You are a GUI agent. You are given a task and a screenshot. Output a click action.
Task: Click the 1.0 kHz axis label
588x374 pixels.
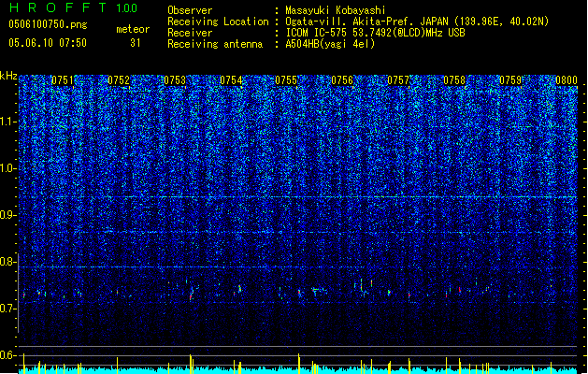click(x=8, y=168)
